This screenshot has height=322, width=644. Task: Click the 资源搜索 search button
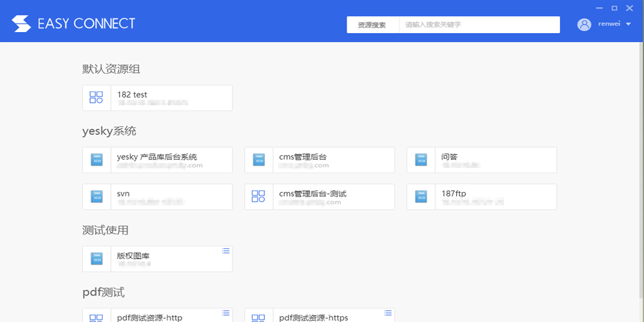click(x=372, y=25)
